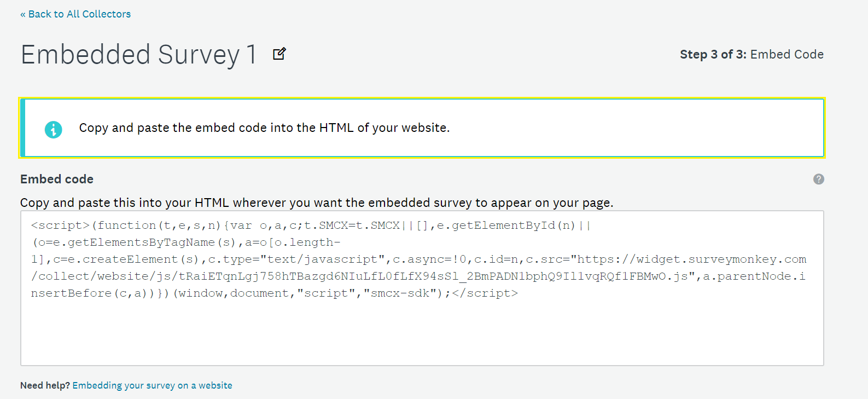Screen dimensions: 868x399
Task: Click the blue info circle inside the callout
Action: click(x=53, y=129)
